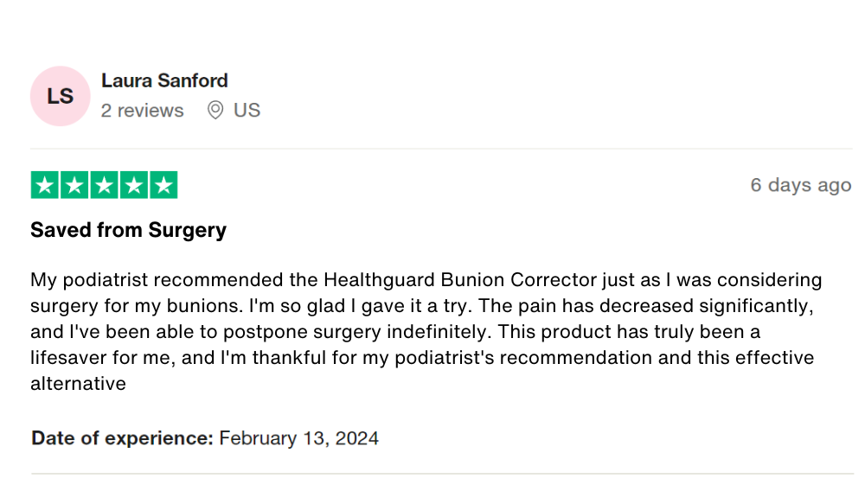This screenshot has width=865, height=504.
Task: Click the "Date of experience:" label
Action: point(122,438)
